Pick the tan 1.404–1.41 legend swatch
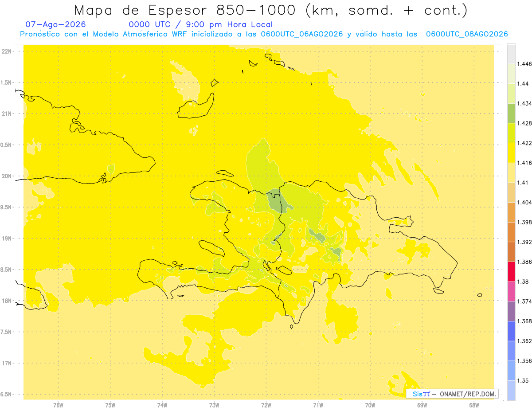Screen dimensions: 532x411 511,192
